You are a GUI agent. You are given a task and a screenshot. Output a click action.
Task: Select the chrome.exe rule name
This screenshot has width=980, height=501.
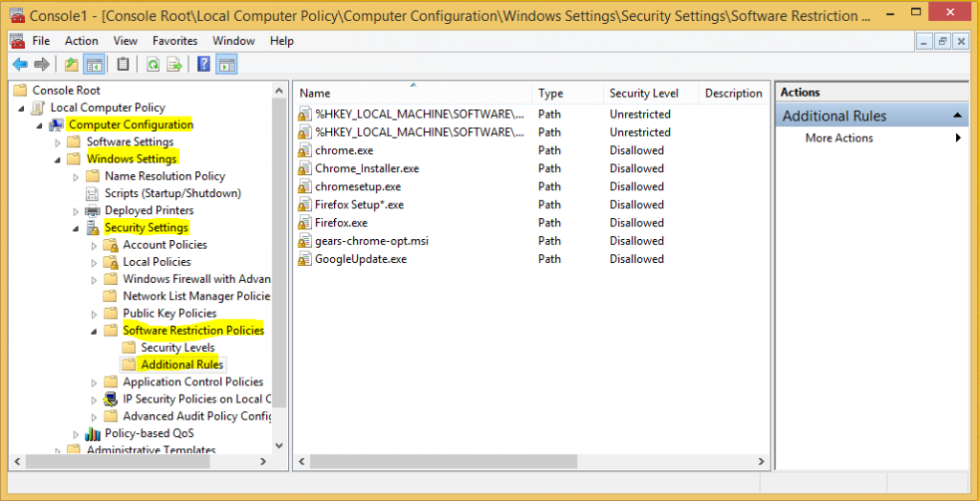345,150
